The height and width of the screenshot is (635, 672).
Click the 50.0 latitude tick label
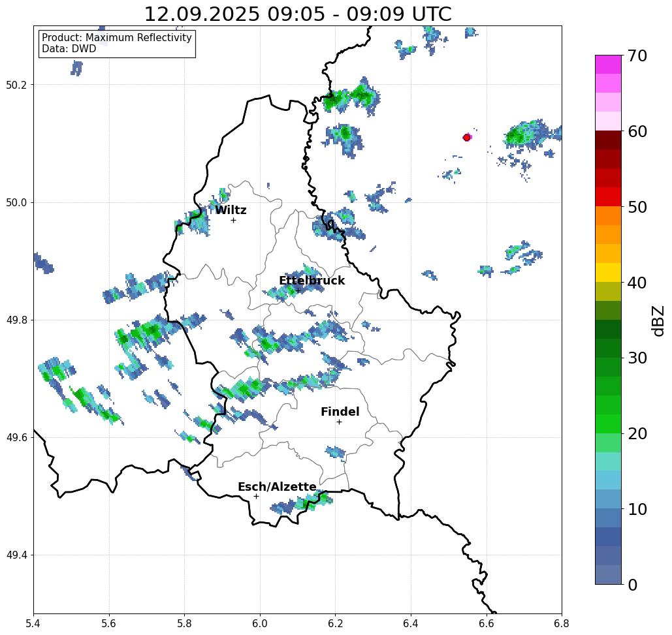[x=16, y=202]
